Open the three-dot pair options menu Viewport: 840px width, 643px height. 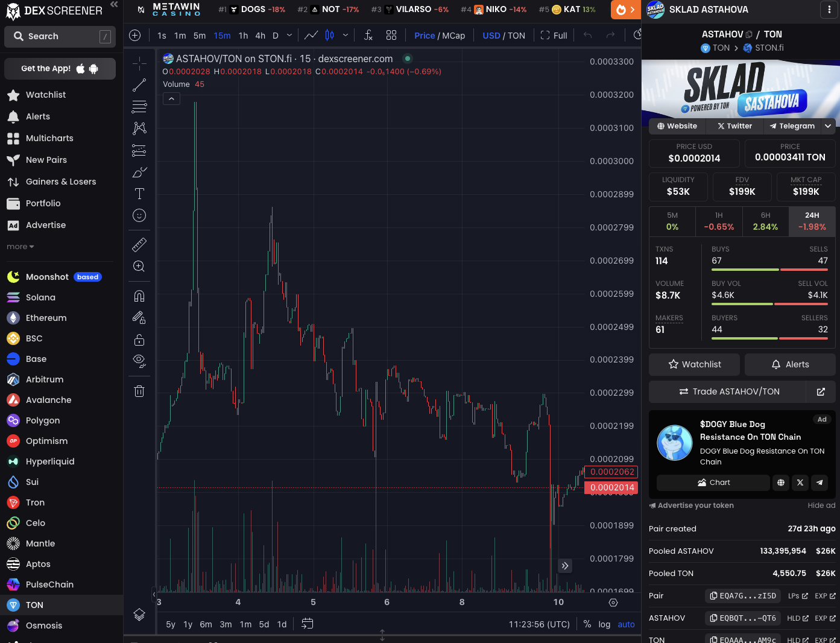829,10
